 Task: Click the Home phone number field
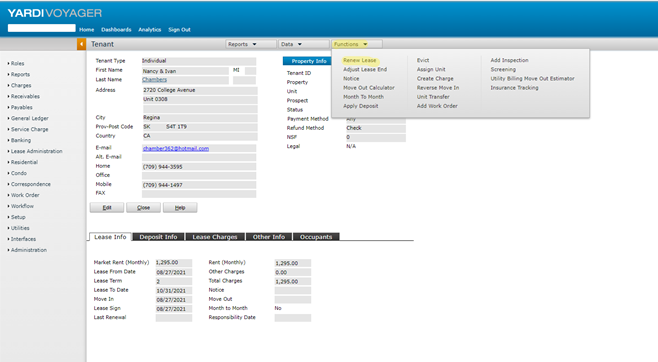[x=199, y=167]
